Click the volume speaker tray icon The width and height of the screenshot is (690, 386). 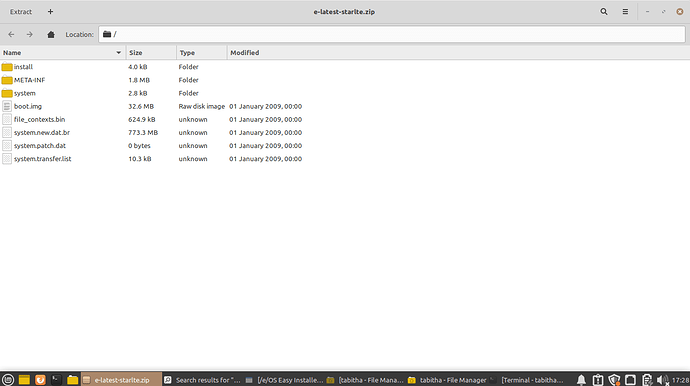(x=663, y=380)
